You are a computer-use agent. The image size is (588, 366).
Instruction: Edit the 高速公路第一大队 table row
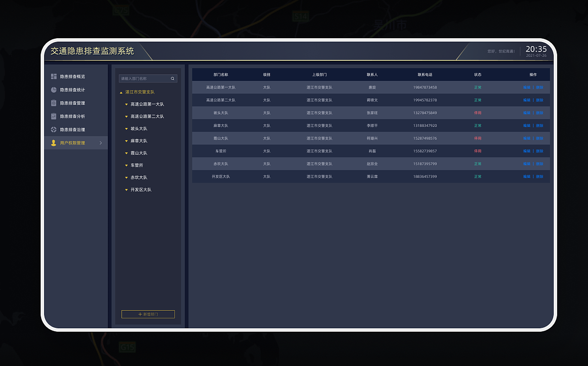pyautogui.click(x=527, y=87)
